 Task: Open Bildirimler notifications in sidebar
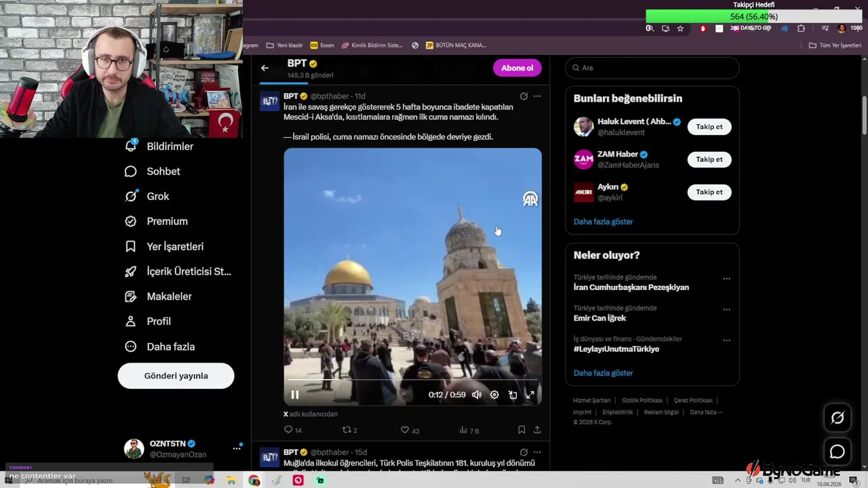tap(159, 146)
